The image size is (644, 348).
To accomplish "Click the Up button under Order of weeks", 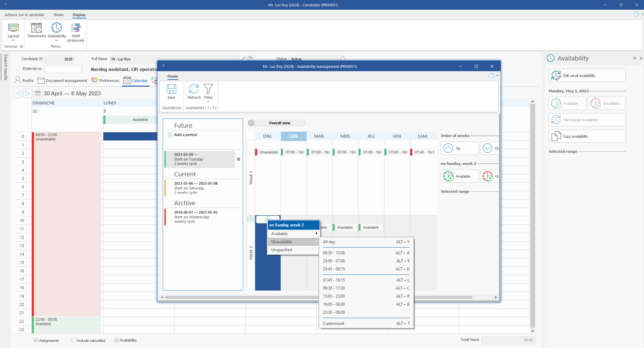I will [x=459, y=148].
